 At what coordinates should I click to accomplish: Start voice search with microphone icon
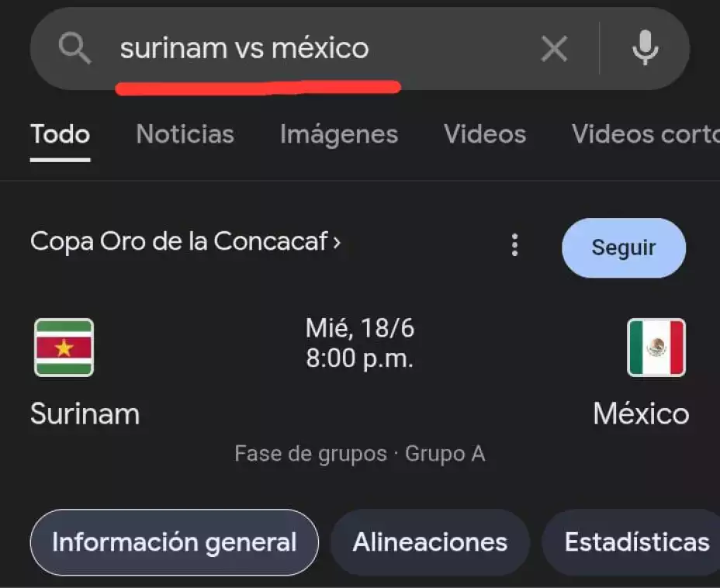pos(645,50)
